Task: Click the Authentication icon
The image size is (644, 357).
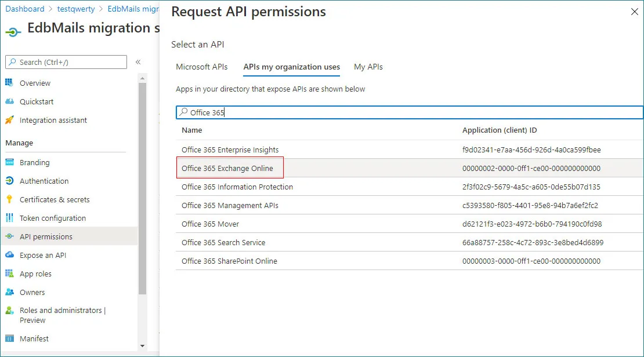Action: (9, 181)
